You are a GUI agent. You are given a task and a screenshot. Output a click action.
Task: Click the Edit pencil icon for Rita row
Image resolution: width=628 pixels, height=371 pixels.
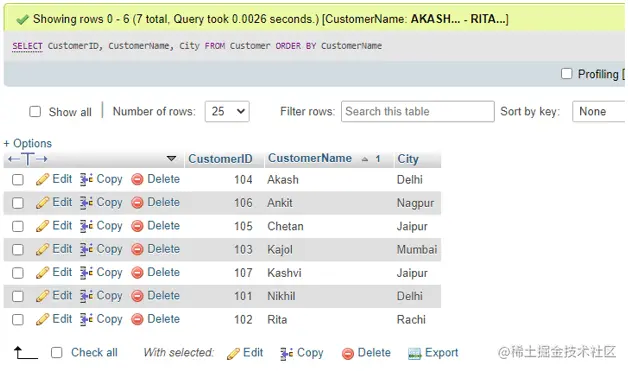point(42,319)
